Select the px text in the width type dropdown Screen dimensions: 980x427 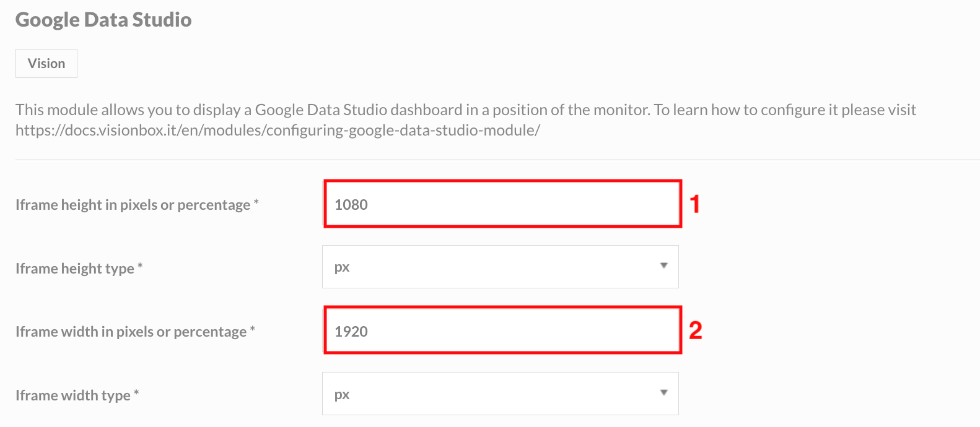(343, 393)
